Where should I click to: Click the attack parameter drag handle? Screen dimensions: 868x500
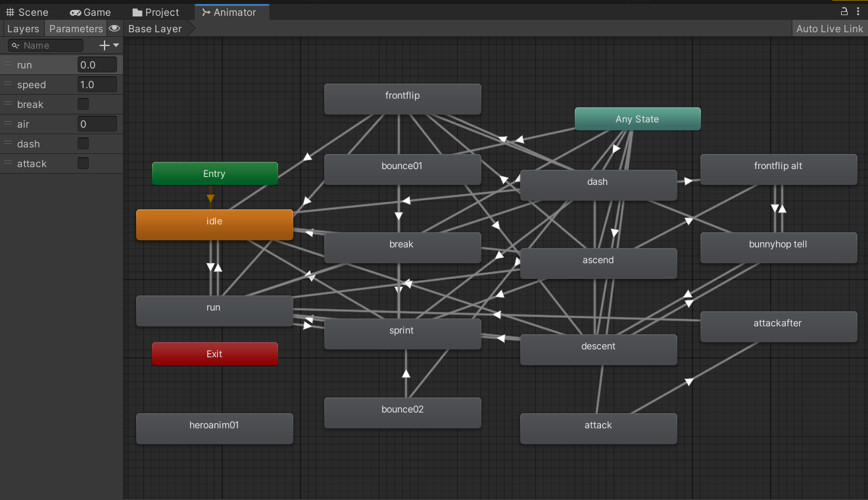[8, 163]
